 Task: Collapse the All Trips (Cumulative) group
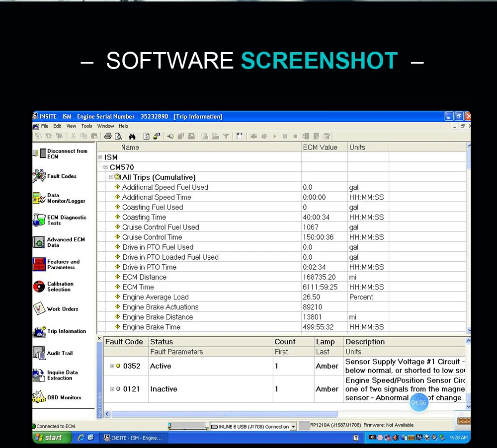[111, 177]
